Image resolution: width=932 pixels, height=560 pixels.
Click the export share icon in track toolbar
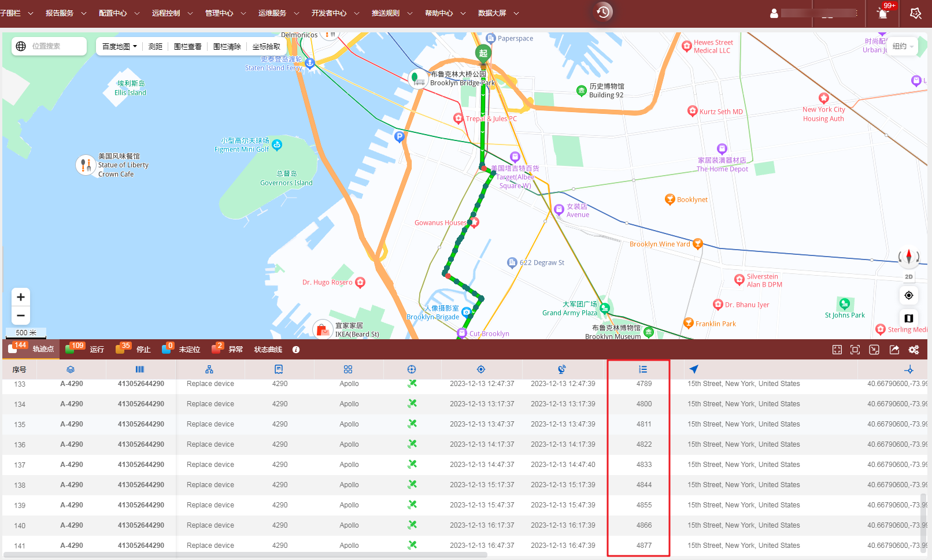click(x=894, y=350)
